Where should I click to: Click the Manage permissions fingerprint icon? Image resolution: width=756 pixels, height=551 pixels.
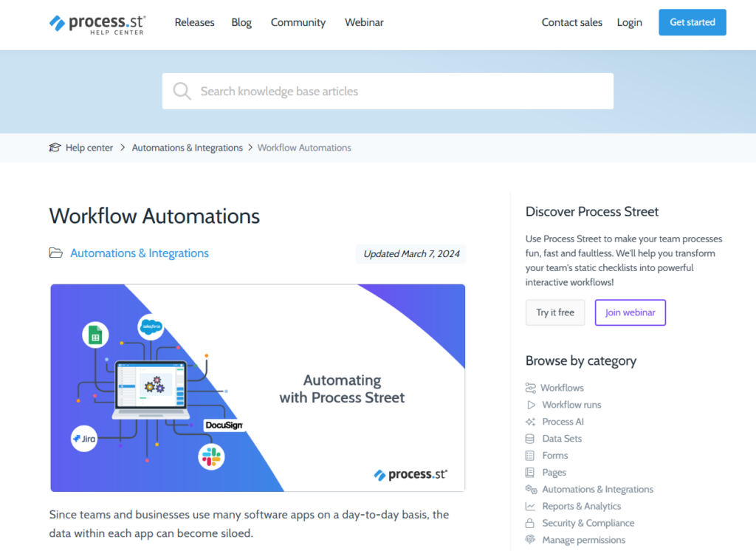point(530,540)
